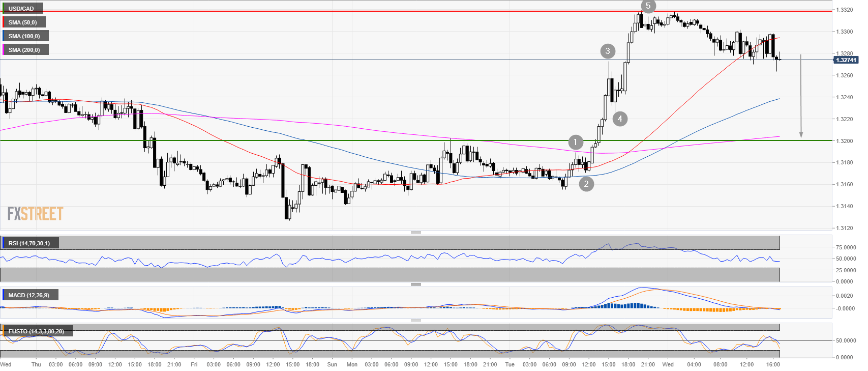Image resolution: width=868 pixels, height=371 pixels.
Task: Click the splitter handle between MACD and FUSTO panes
Action: click(x=416, y=321)
